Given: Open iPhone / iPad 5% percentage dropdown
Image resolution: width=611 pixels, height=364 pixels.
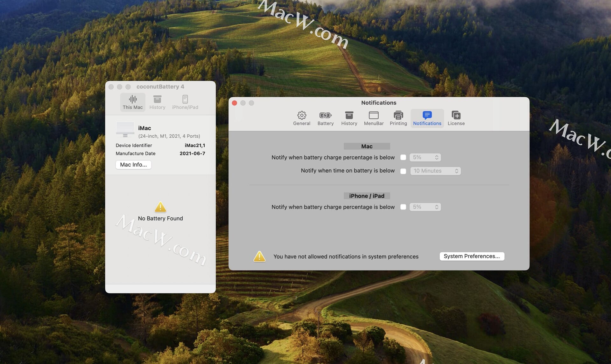Looking at the screenshot, I should point(425,207).
